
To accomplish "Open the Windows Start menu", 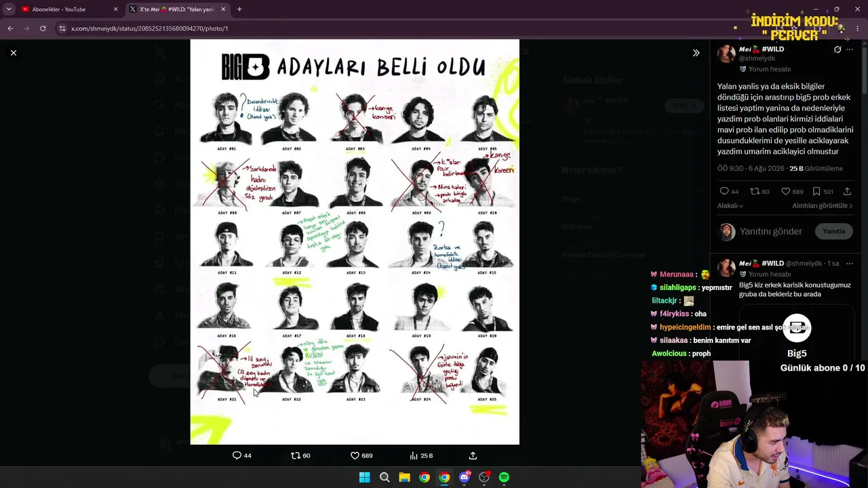I will 364,477.
